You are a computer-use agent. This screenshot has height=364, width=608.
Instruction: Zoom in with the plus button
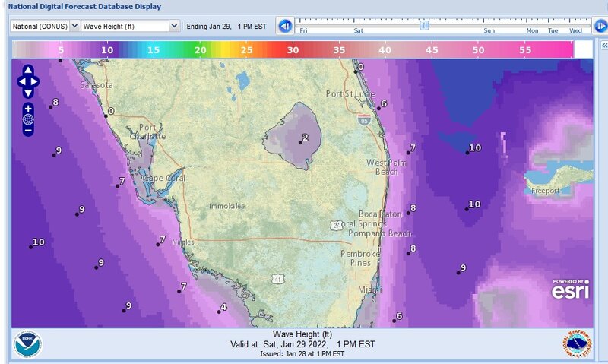pos(28,108)
